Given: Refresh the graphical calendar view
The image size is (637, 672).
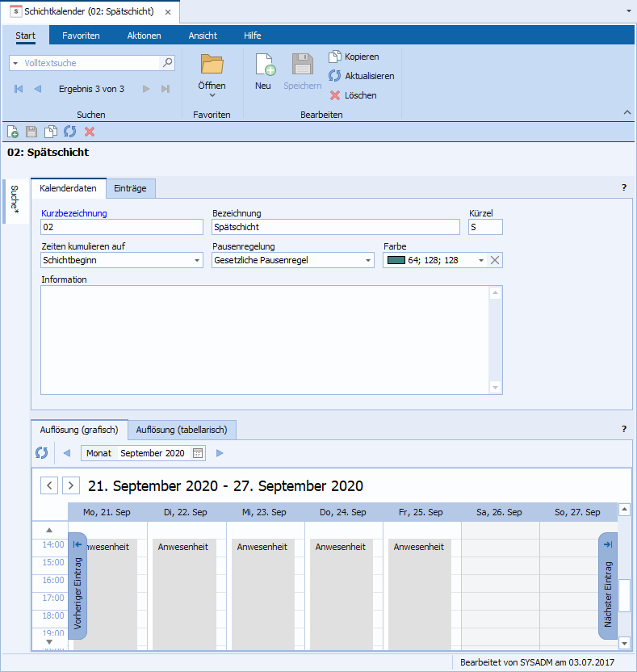Looking at the screenshot, I should click(x=42, y=453).
